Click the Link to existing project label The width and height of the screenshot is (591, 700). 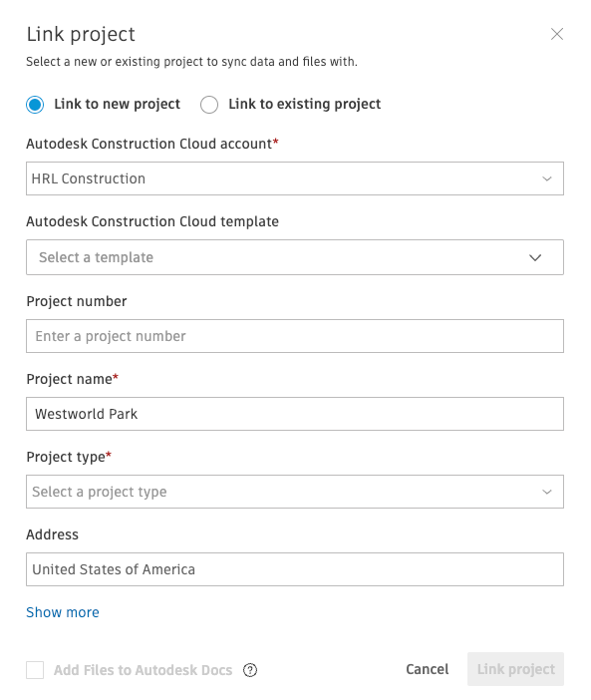tap(305, 104)
